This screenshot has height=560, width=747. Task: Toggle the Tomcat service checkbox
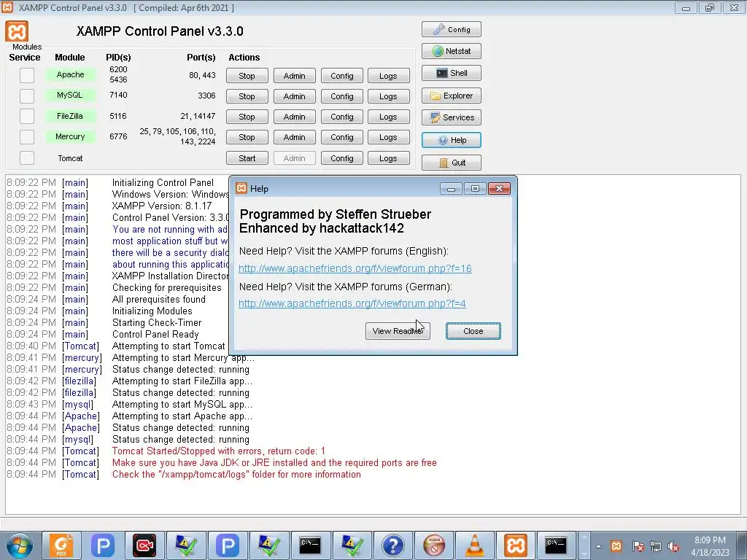pos(27,157)
